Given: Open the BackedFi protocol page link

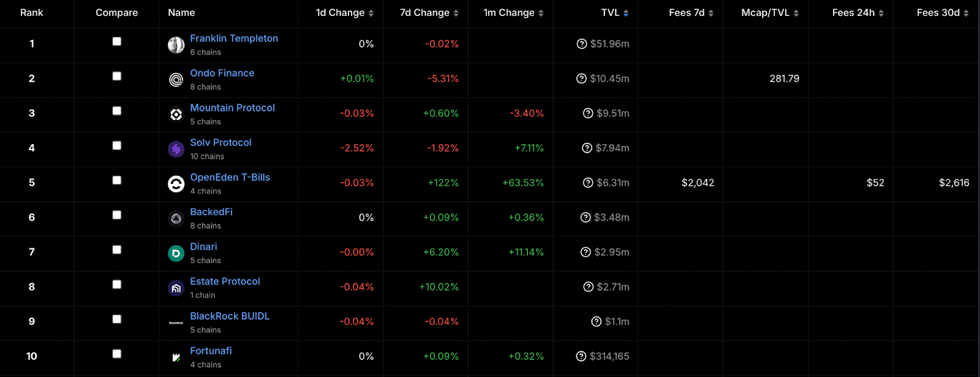Looking at the screenshot, I should click(x=211, y=212).
